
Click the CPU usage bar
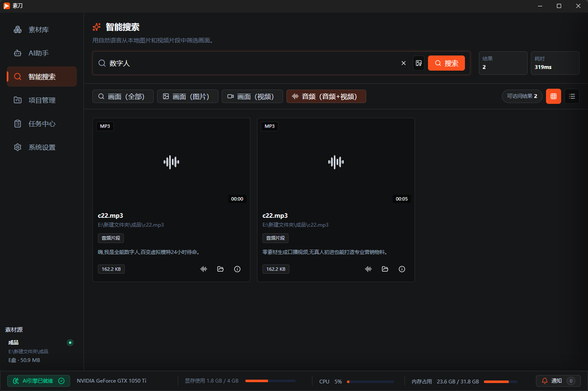(x=370, y=382)
